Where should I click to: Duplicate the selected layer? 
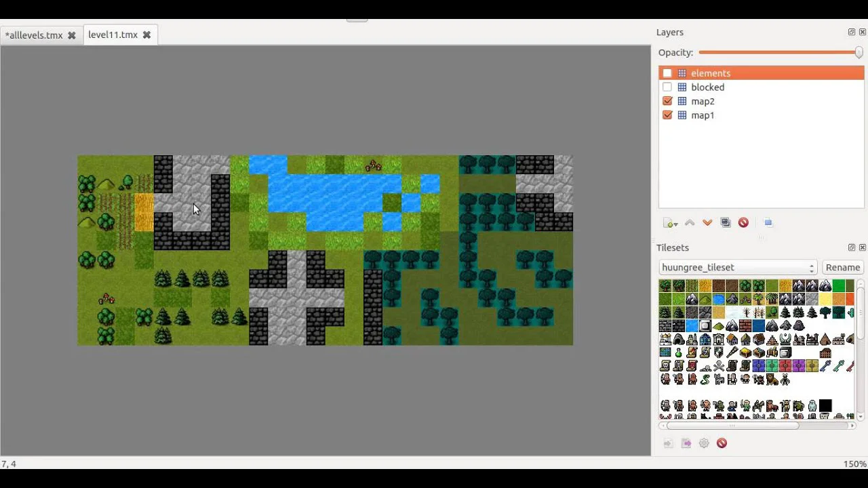click(x=726, y=223)
